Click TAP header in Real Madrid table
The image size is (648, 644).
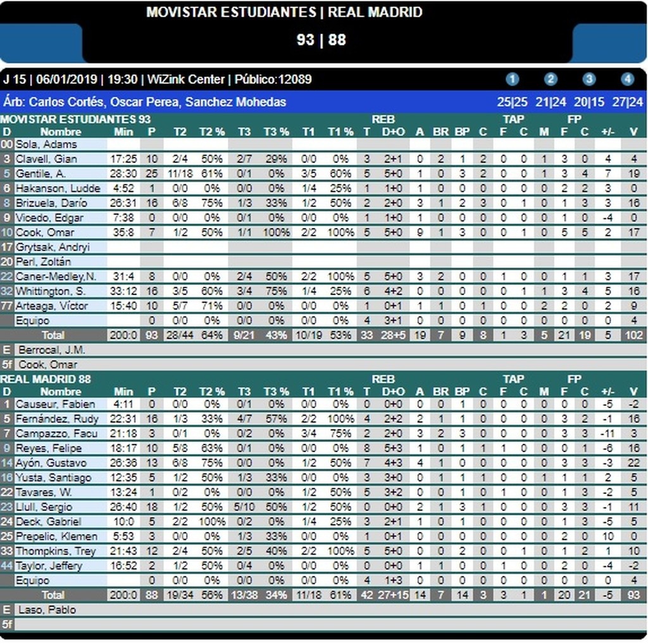(x=513, y=379)
